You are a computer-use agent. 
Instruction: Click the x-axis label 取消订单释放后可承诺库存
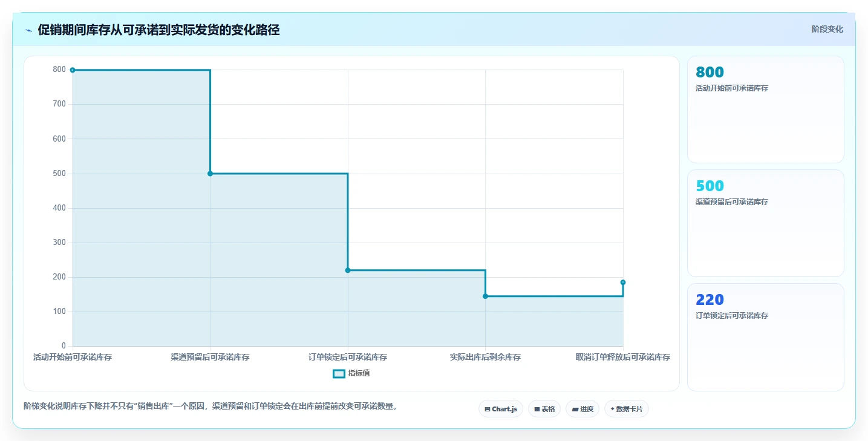[623, 358]
